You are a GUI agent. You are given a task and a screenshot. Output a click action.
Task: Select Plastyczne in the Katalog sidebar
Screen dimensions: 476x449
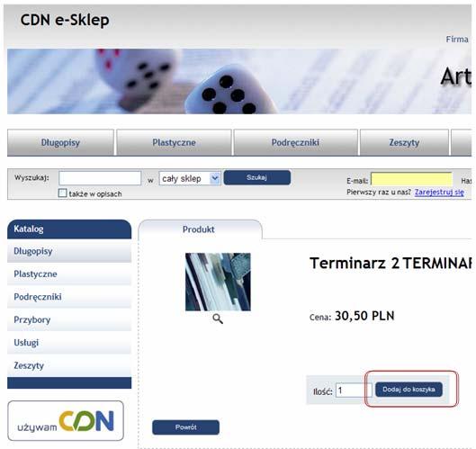coord(69,274)
